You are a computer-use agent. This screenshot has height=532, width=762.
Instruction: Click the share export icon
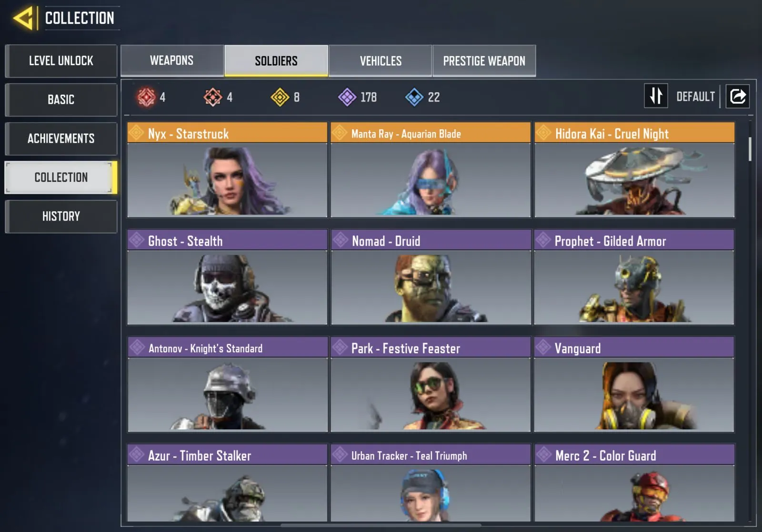[x=737, y=97]
